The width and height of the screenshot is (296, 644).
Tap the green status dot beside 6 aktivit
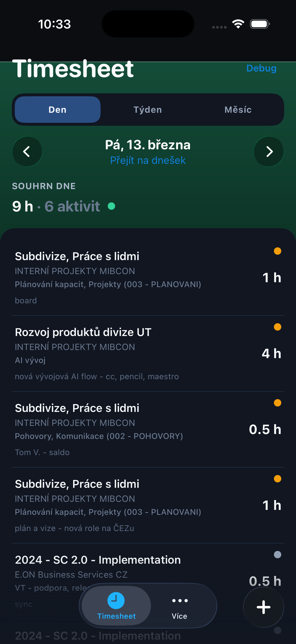(111, 206)
